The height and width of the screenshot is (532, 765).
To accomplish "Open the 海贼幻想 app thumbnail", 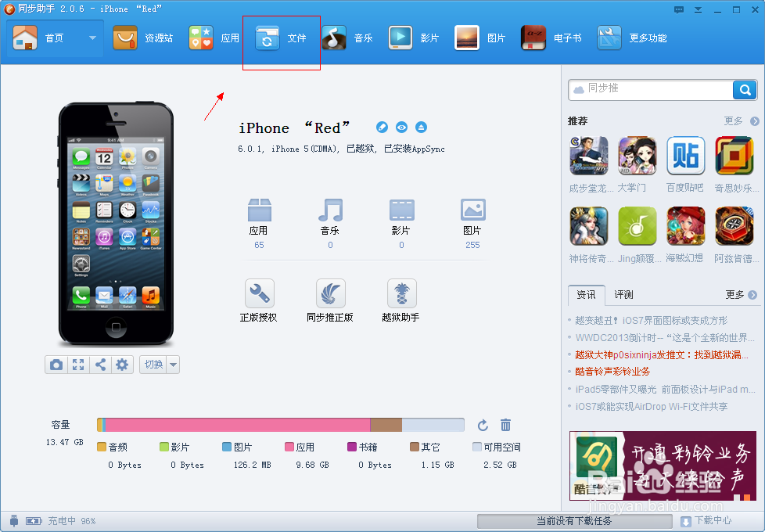I will (685, 226).
